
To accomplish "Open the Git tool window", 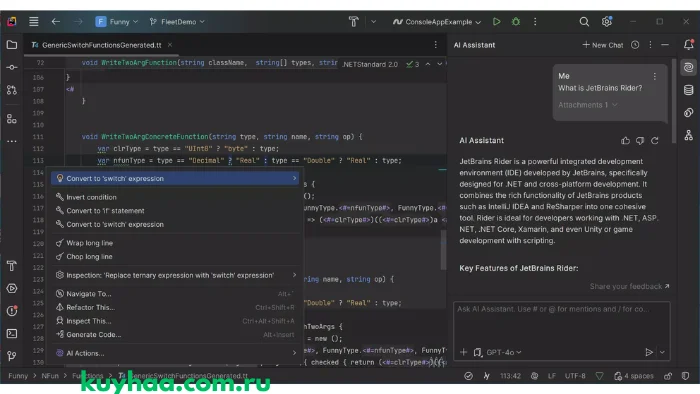I will 12,356.
